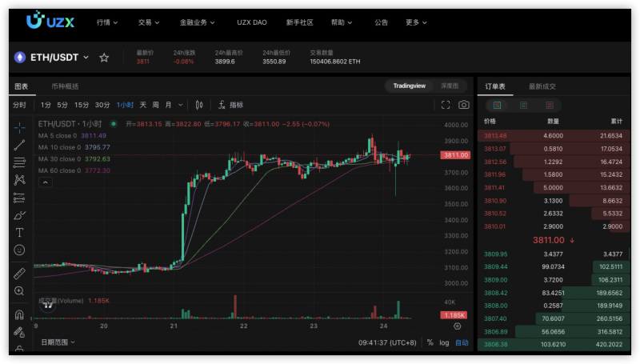640x364 pixels.
Task: Open the 公告 announcements link
Action: click(382, 22)
